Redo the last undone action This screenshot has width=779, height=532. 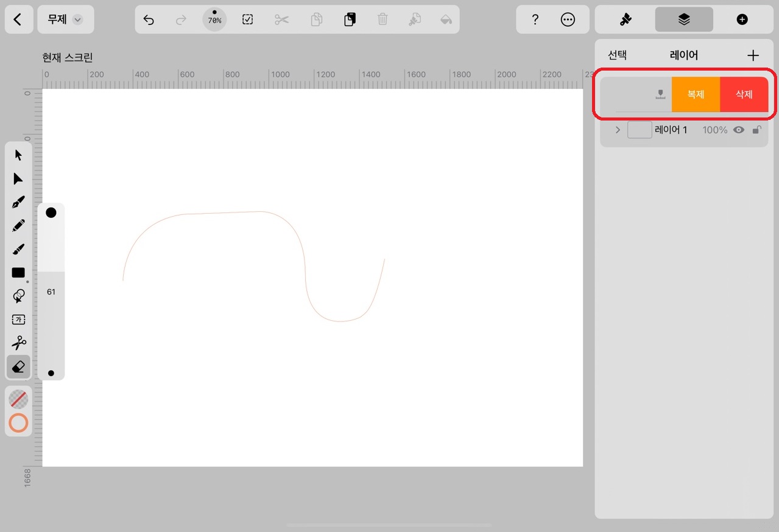(x=181, y=19)
